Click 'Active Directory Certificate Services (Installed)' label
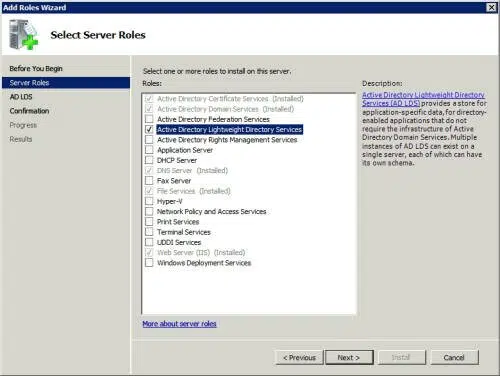 coord(230,99)
